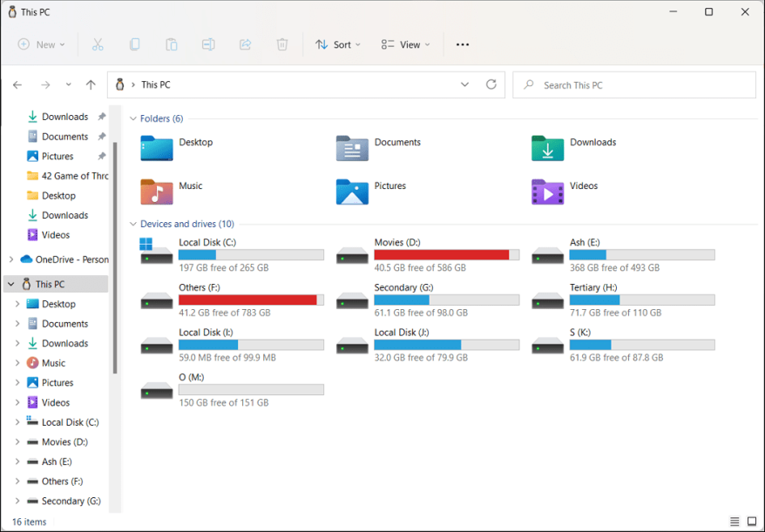This screenshot has height=532, width=765.
Task: Go up one level with Up arrow
Action: click(x=91, y=85)
